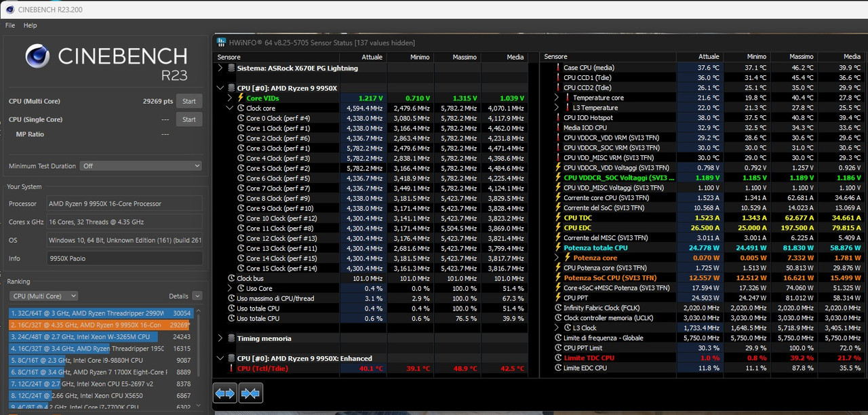Screen dimensions: 868x415
Task: Start the CPU (Single Core) test
Action: (x=189, y=119)
